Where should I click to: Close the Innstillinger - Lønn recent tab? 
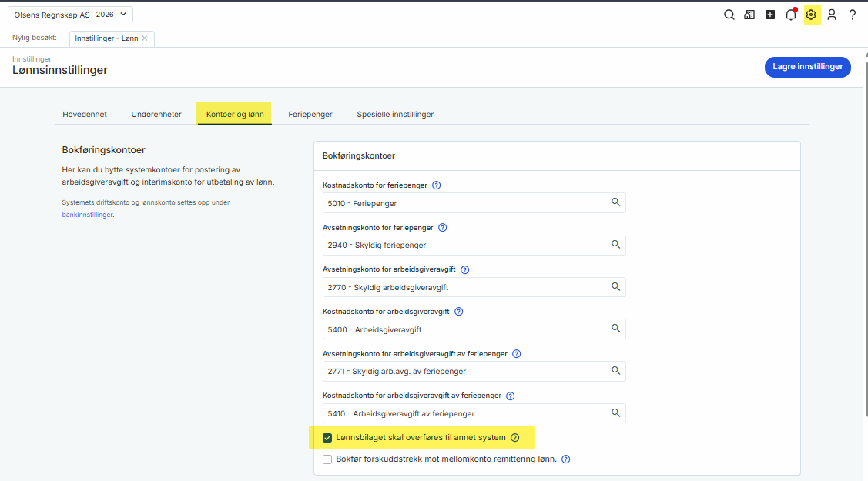[x=145, y=38]
